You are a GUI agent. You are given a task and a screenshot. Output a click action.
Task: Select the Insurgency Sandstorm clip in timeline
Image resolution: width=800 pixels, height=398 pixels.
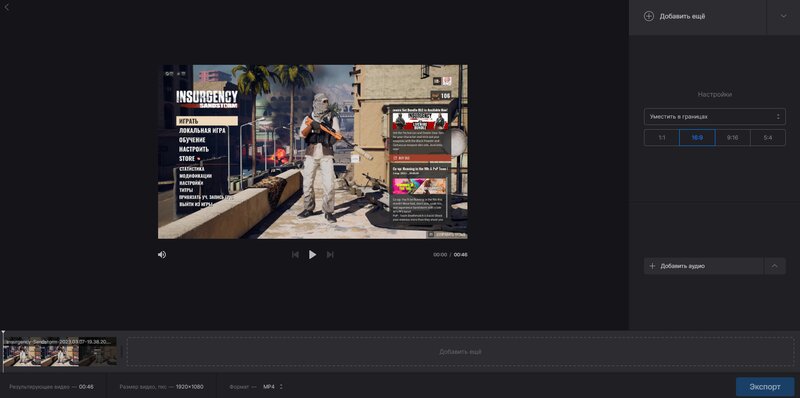tap(60, 351)
